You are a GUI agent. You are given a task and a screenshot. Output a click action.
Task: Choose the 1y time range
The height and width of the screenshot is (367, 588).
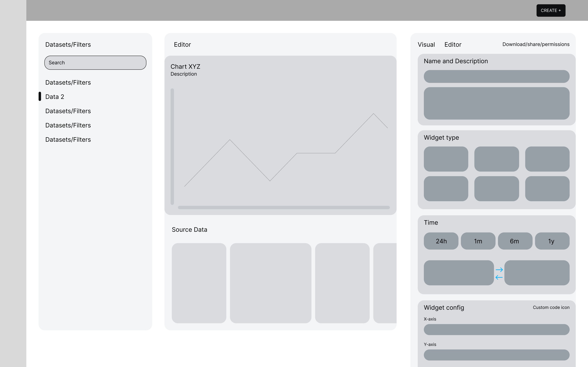tap(552, 241)
